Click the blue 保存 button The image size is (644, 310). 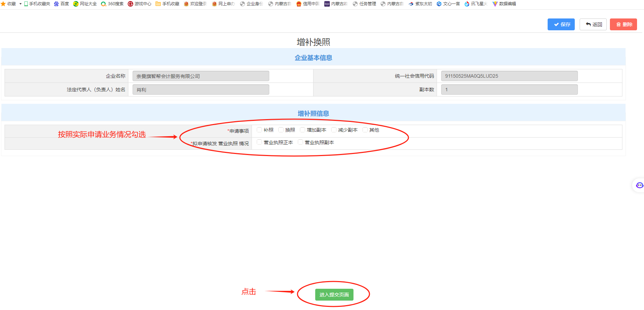point(561,24)
